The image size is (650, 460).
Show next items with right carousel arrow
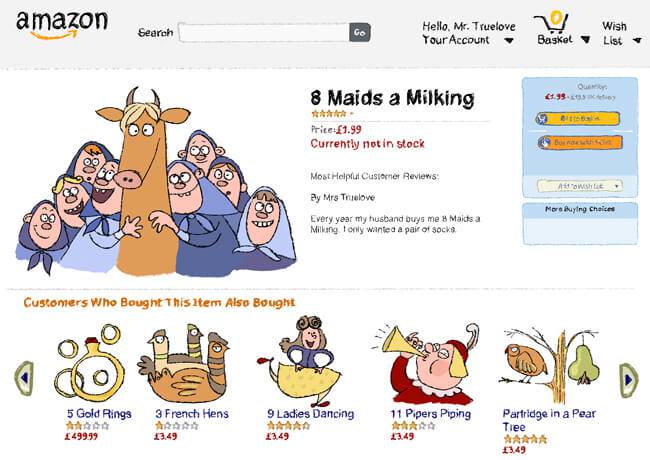(x=628, y=380)
